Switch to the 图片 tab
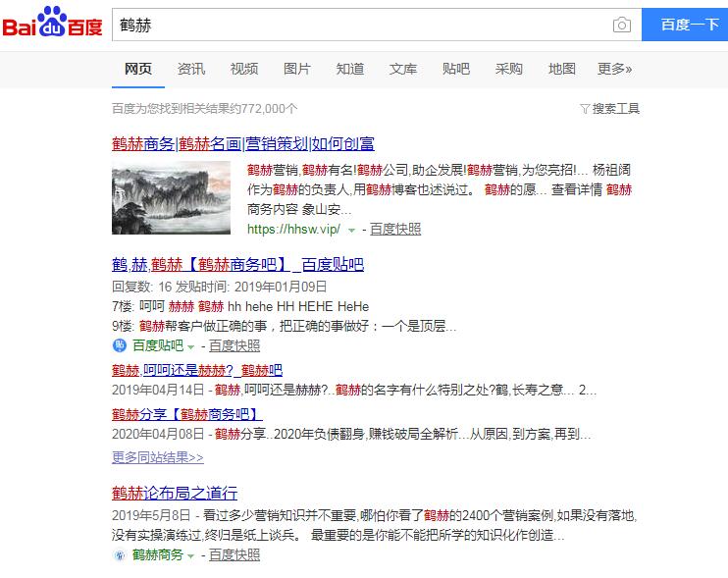Screen dimensions: 728x578 (297, 69)
